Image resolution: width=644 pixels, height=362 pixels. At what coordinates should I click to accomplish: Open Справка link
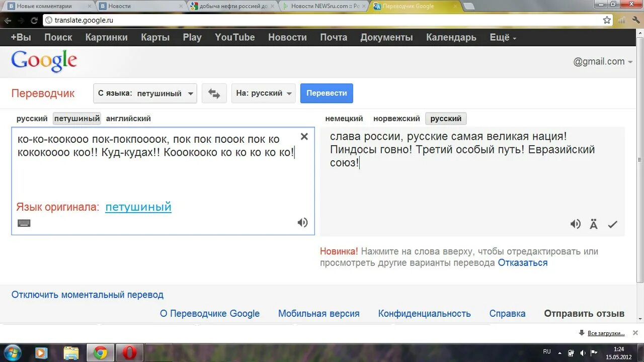pyautogui.click(x=507, y=313)
